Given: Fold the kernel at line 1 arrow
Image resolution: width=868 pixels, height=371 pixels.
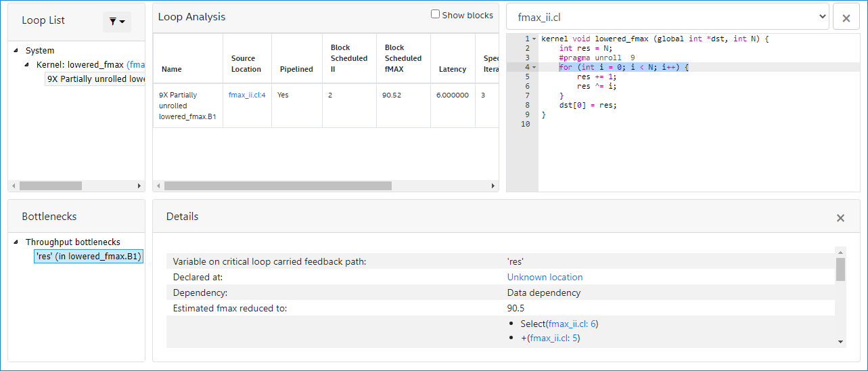Looking at the screenshot, I should click(534, 39).
